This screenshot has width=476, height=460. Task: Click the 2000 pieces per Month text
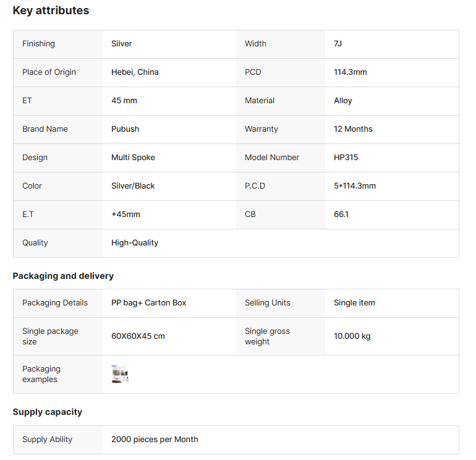pyautogui.click(x=155, y=440)
